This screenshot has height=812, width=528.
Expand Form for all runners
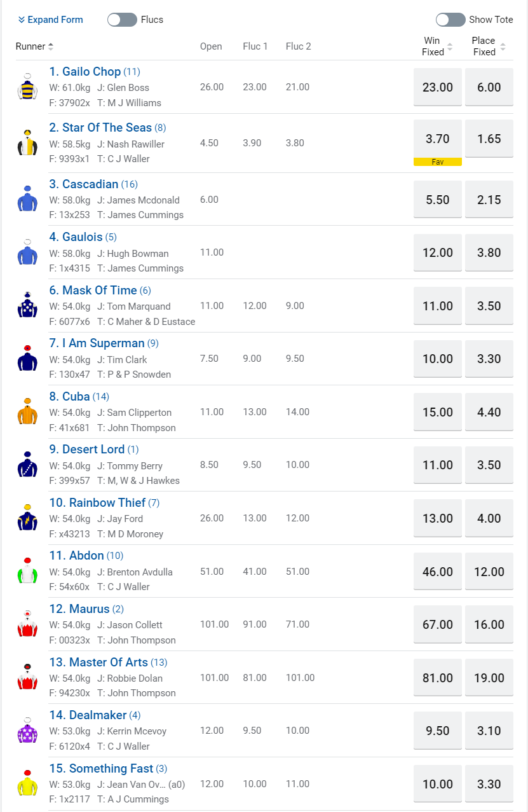pyautogui.click(x=50, y=20)
